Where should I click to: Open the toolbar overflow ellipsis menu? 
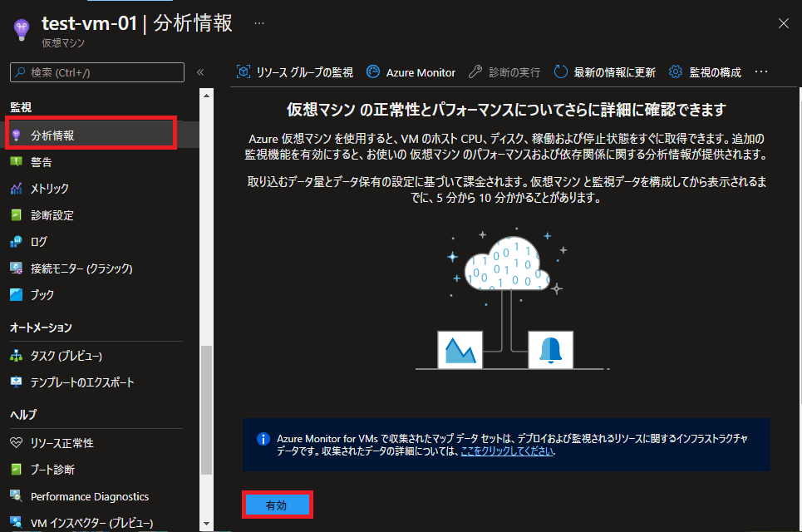point(761,71)
